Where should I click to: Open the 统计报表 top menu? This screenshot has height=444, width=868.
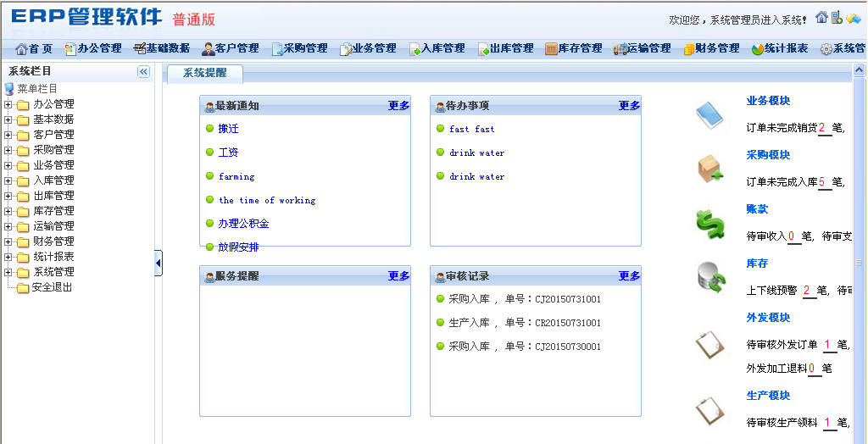779,48
